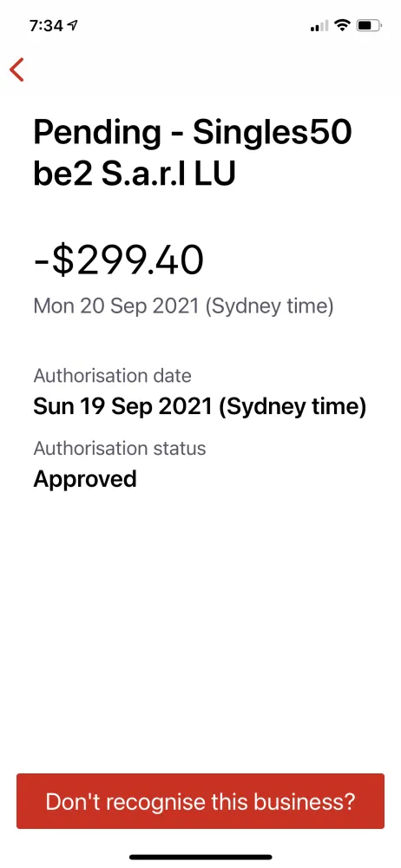Tap the battery indicator icon

(x=370, y=25)
